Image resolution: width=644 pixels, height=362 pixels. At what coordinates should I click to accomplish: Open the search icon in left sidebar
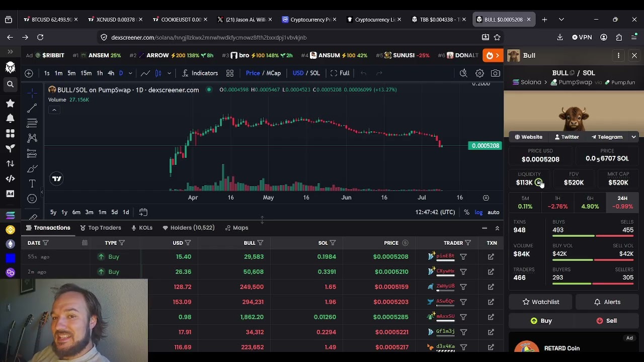(10, 84)
